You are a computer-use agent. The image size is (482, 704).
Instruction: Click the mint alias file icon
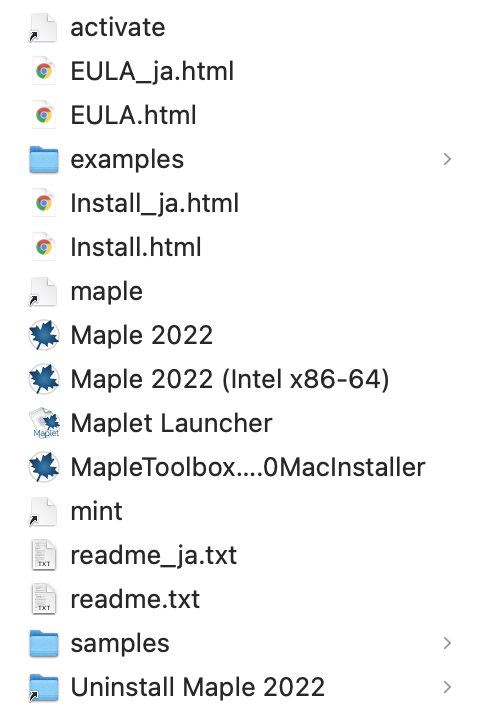click(44, 511)
